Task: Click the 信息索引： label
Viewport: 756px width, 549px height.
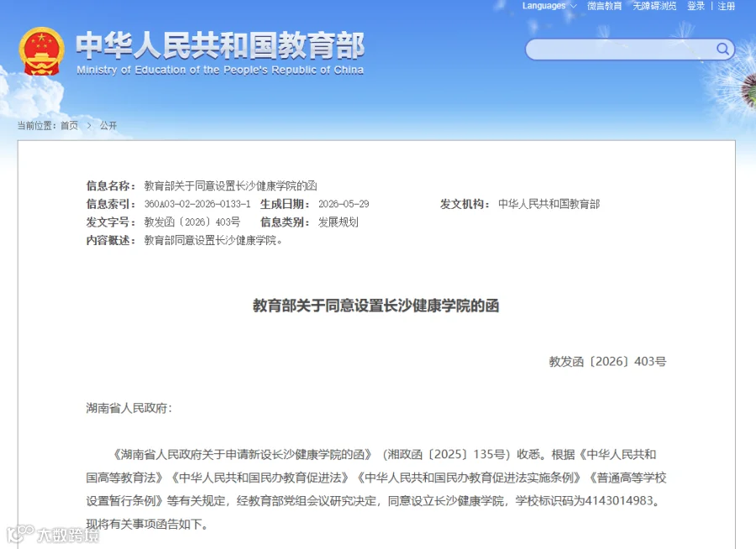Action: [112, 204]
